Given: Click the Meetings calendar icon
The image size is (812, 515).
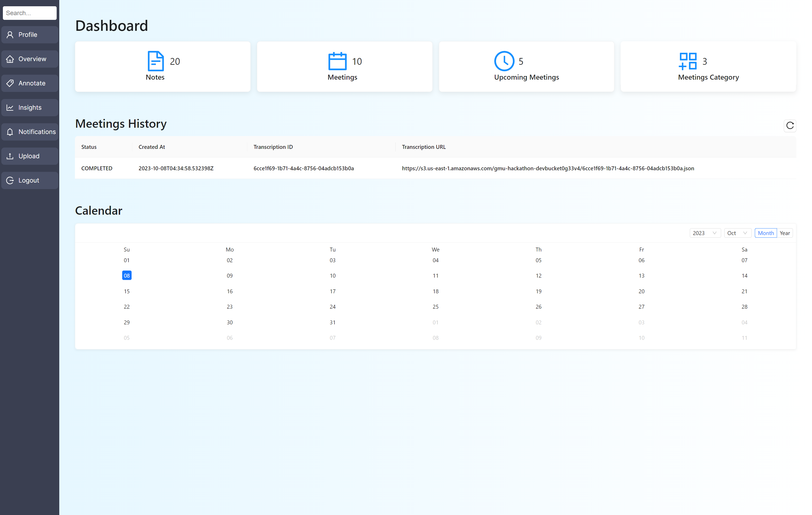Looking at the screenshot, I should (337, 61).
